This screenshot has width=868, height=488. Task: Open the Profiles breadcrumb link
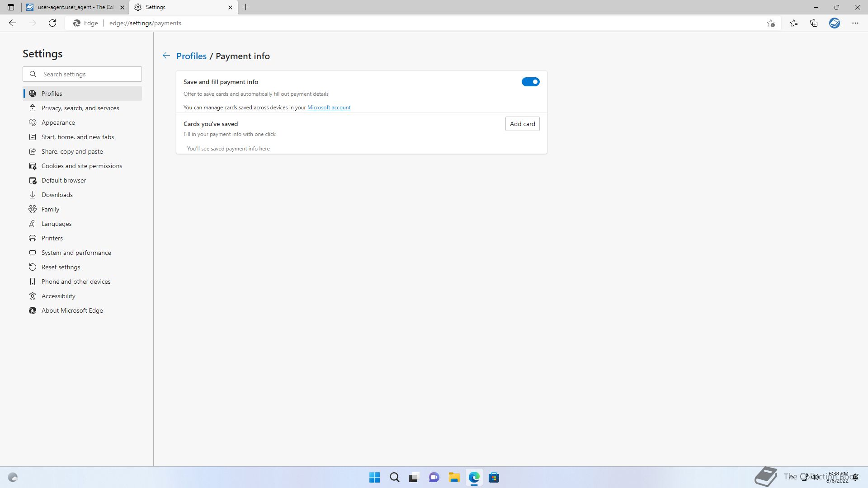[x=191, y=56]
